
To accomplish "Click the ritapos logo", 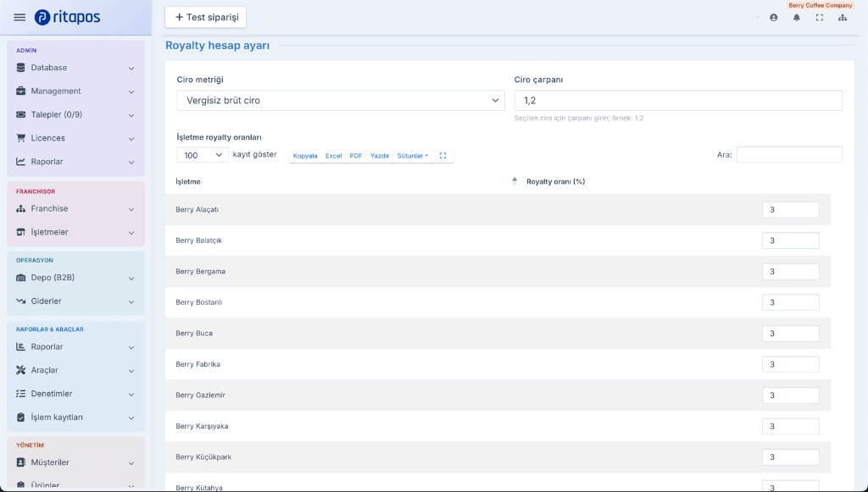I will tap(67, 17).
